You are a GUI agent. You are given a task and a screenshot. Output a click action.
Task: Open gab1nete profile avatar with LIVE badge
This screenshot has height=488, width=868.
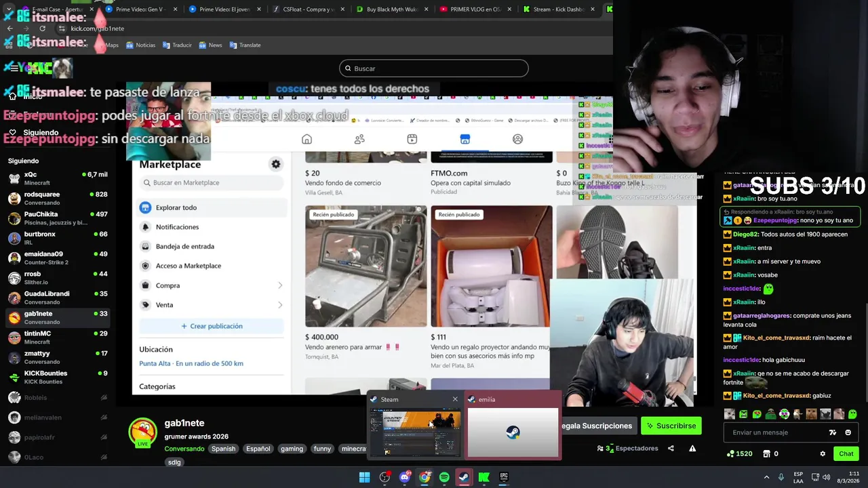(143, 432)
